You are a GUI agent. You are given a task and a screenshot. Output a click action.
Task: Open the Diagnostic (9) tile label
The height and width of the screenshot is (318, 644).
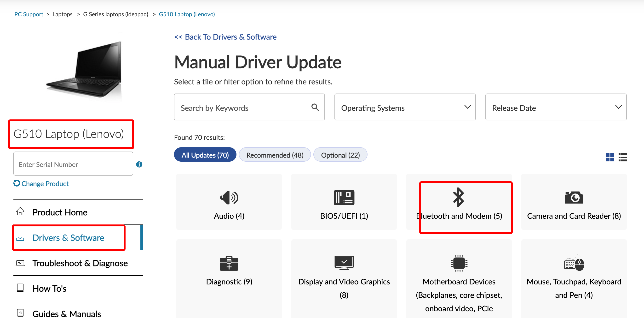coord(229,282)
